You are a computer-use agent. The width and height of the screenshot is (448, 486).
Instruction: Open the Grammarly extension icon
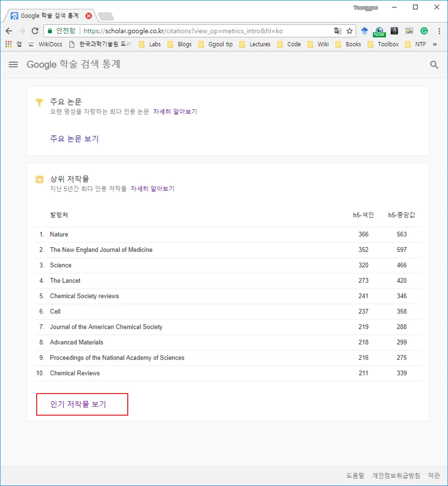[424, 31]
